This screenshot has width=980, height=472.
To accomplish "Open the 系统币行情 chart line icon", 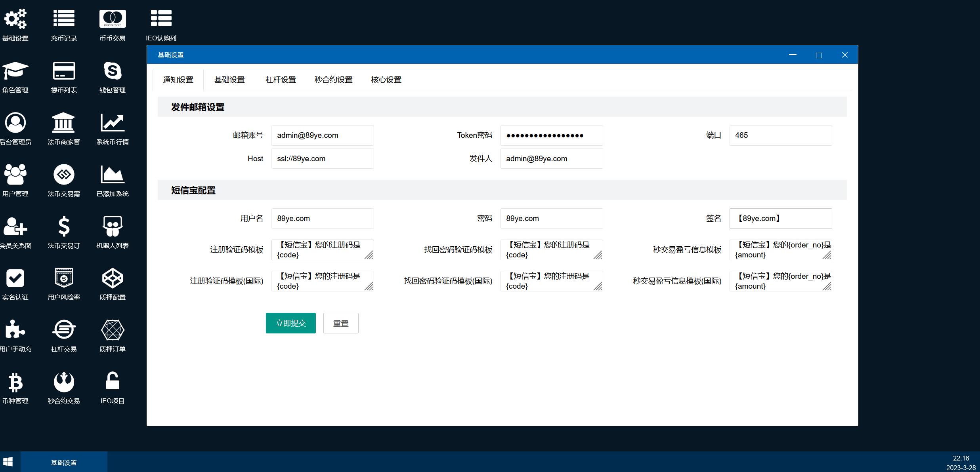I will pos(113,123).
